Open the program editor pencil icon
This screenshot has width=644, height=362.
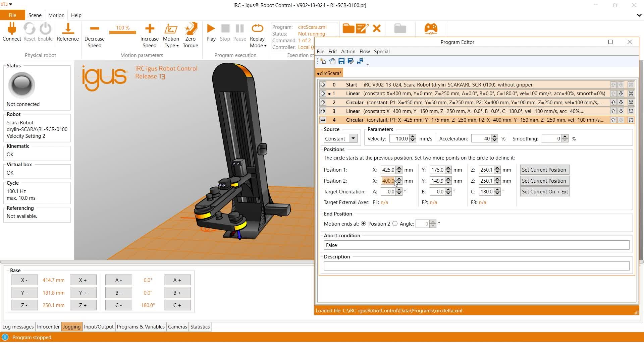point(362,28)
